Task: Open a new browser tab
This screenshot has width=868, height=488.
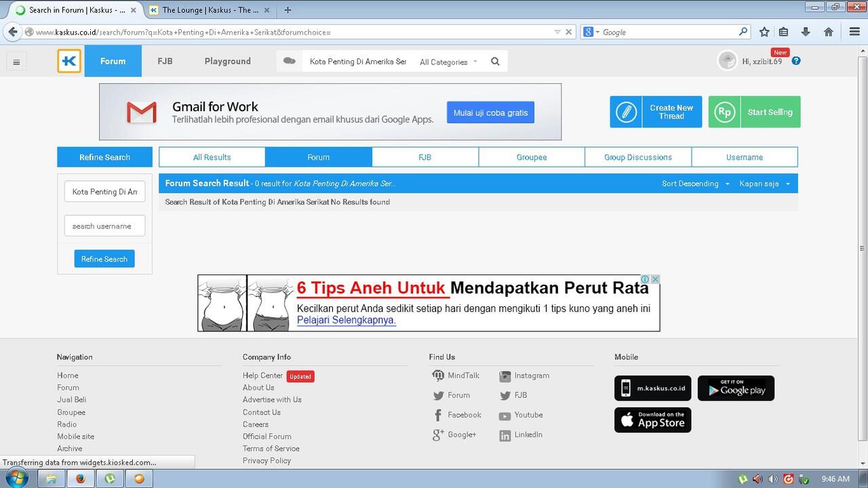Action: click(x=288, y=9)
